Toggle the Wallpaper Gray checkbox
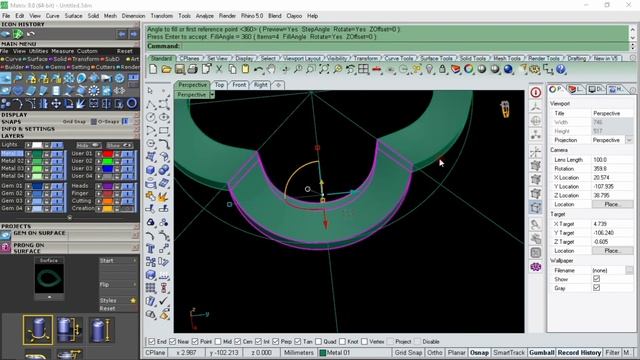Image resolution: width=640 pixels, height=360 pixels. point(596,288)
